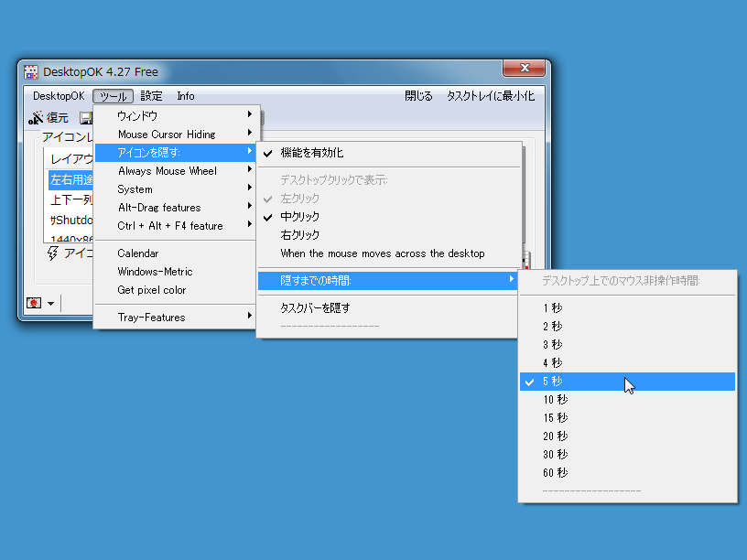
Task: Click the save floppy disk toolbar icon
Action: [86, 118]
